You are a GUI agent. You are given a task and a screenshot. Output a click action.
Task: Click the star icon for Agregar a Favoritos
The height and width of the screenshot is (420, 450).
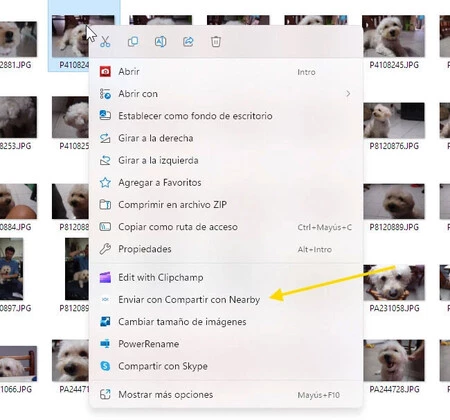(105, 182)
